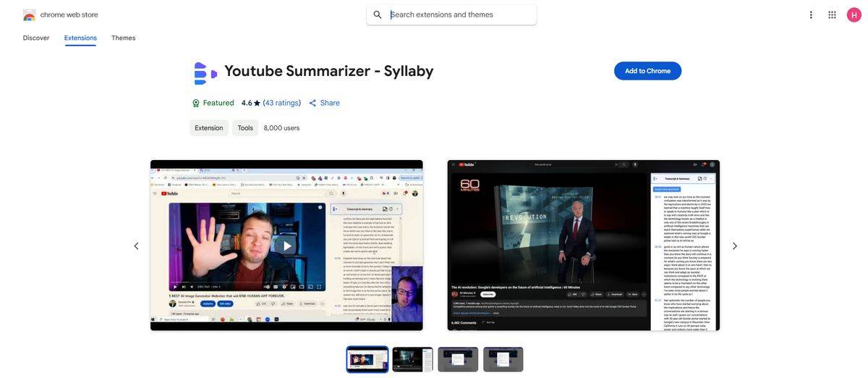Show previous screenshot with left arrow

[136, 246]
